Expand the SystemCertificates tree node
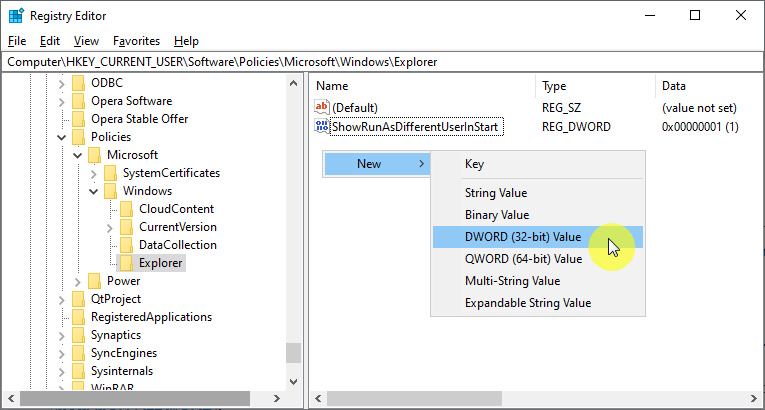 94,173
